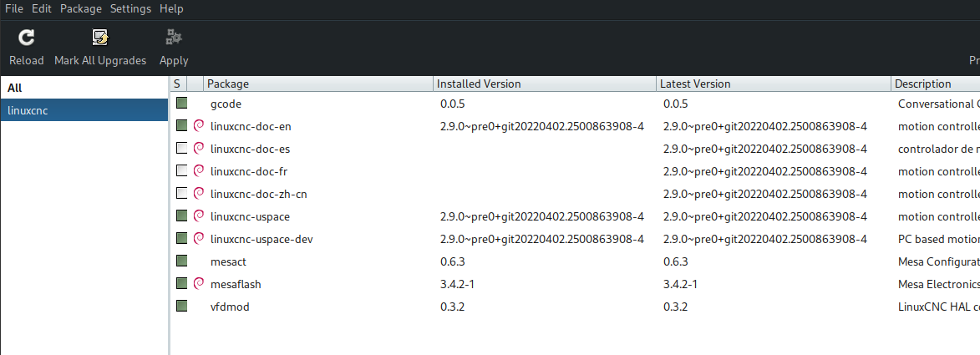The width and height of the screenshot is (980, 355).
Task: Mark linuxcnc-doc-fr checkbox for installation
Action: pyautogui.click(x=182, y=170)
